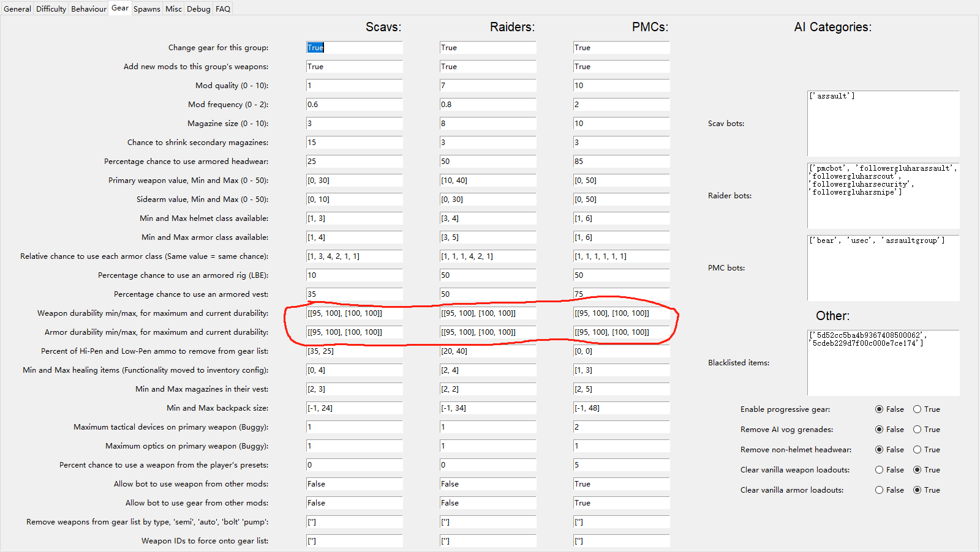Click PMCs Min and Max backpack size field
This screenshot has width=980, height=552.
coord(621,408)
